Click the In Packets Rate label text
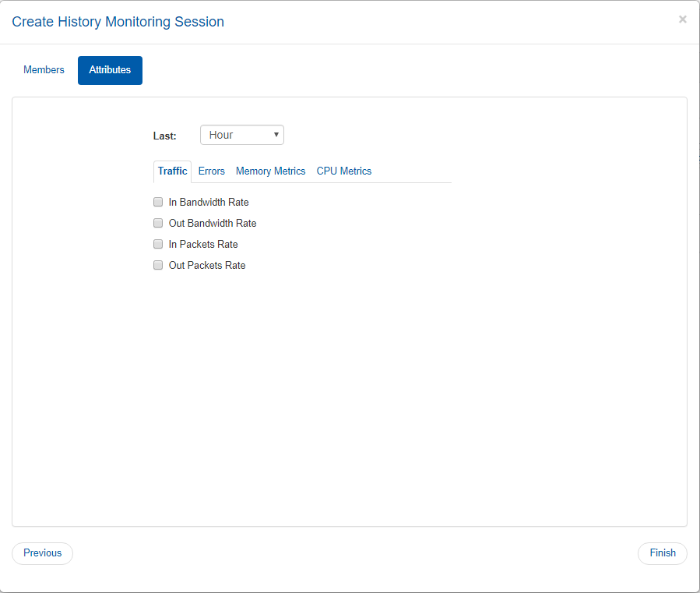This screenshot has width=700, height=593. (x=203, y=245)
